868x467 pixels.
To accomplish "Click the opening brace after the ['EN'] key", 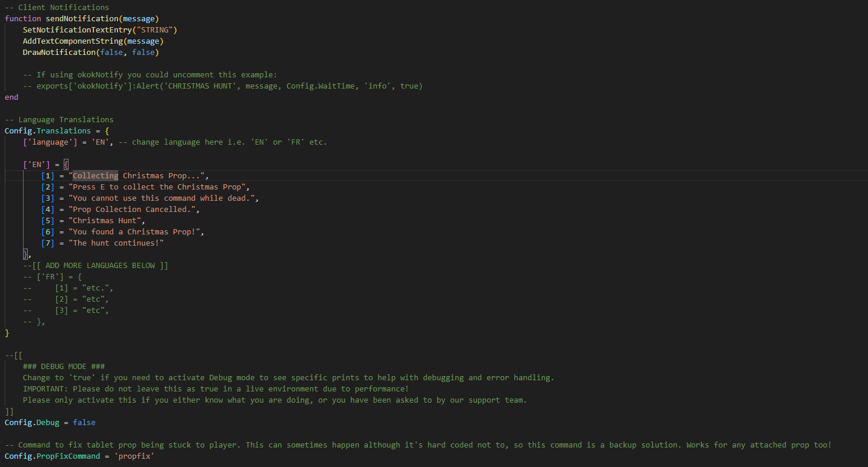I will pos(66,165).
